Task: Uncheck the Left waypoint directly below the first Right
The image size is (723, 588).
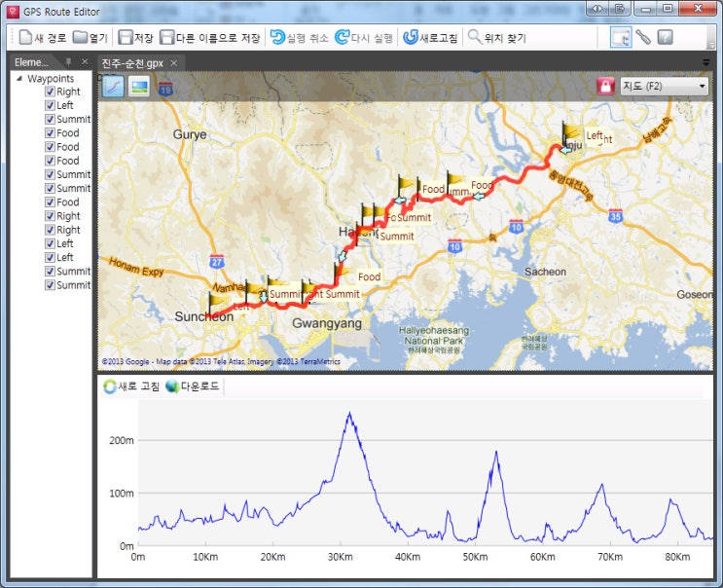Action: [51, 105]
